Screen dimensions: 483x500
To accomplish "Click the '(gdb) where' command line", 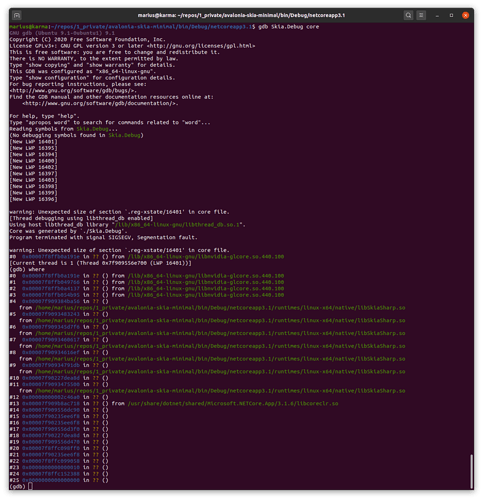I will (27, 270).
